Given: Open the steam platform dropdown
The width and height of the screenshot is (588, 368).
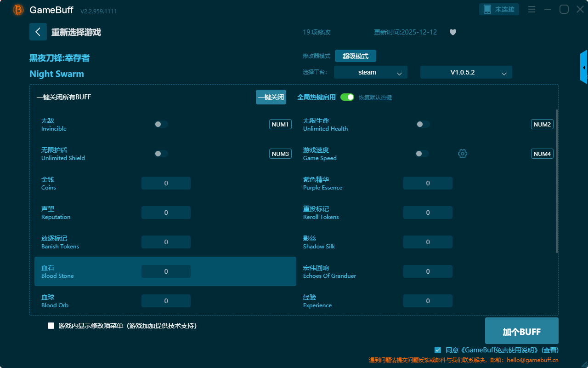Looking at the screenshot, I should point(370,72).
